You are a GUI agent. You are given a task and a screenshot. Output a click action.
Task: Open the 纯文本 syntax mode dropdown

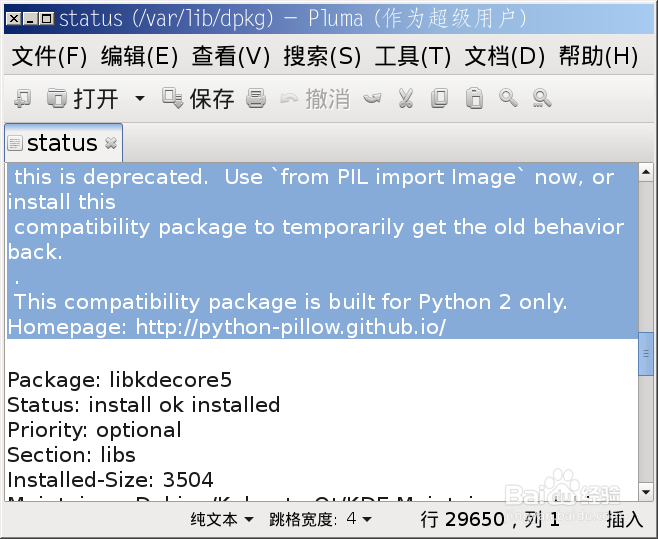coord(222,519)
